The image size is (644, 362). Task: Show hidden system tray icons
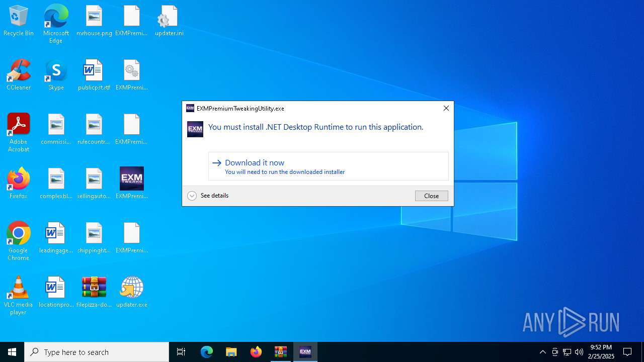pyautogui.click(x=543, y=352)
